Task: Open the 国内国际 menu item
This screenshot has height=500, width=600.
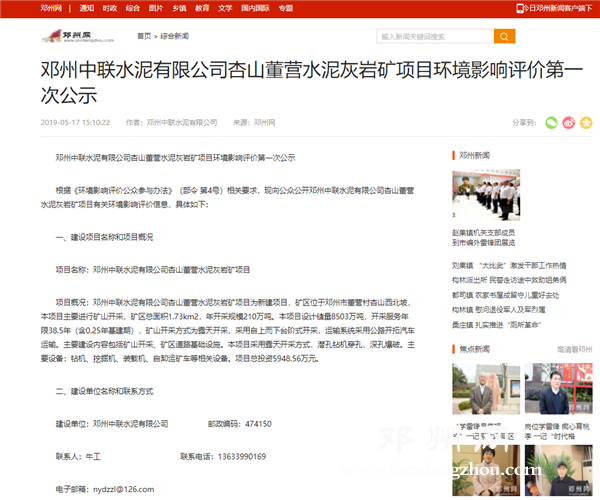Action: [255, 8]
